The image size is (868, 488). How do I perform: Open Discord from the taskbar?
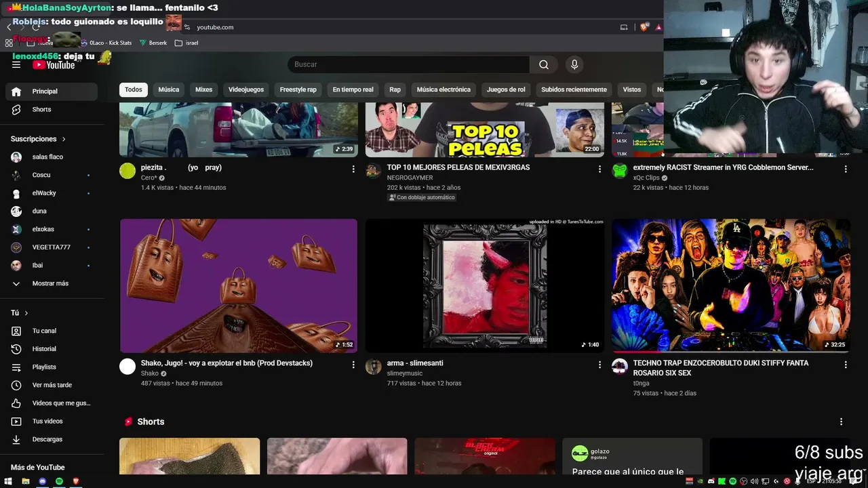tap(43, 481)
